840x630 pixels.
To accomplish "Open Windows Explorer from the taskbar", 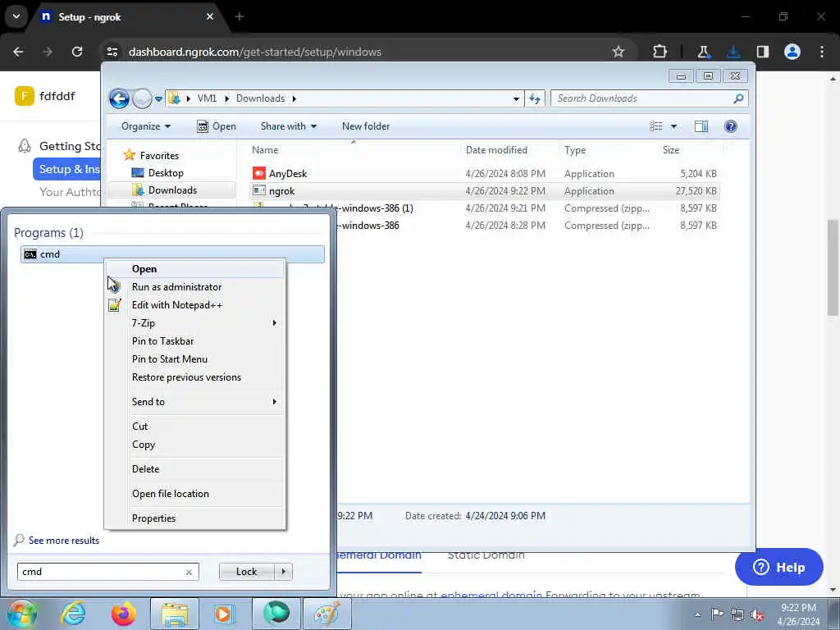I will coord(175,614).
